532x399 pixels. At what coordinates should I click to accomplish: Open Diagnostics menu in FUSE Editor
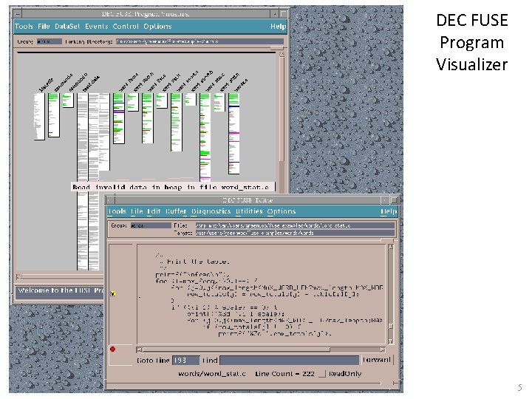(x=211, y=211)
